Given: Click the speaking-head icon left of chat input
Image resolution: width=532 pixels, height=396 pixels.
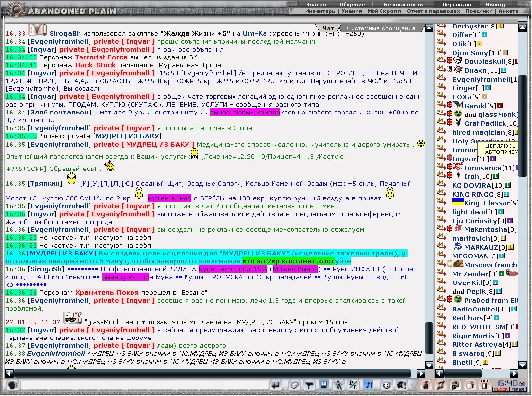Looking at the screenshot, I should tap(12, 385).
